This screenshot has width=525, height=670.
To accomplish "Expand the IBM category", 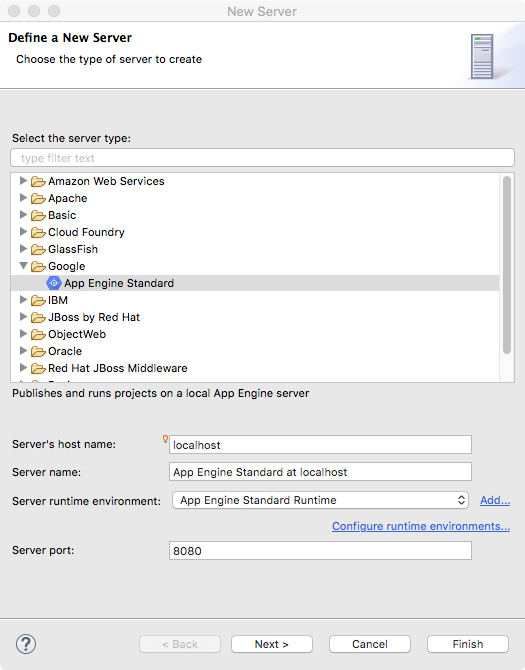I will (x=23, y=300).
